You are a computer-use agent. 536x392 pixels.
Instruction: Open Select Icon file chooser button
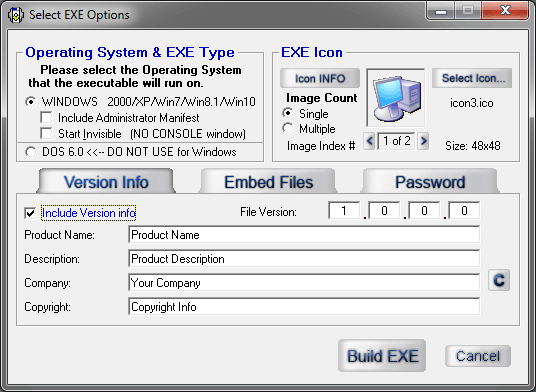(x=472, y=78)
